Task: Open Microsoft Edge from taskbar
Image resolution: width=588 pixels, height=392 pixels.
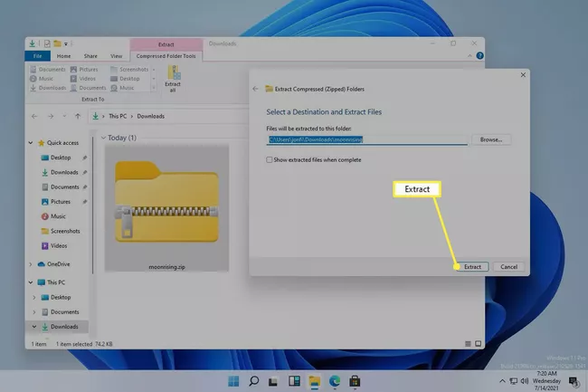Action: tap(334, 380)
